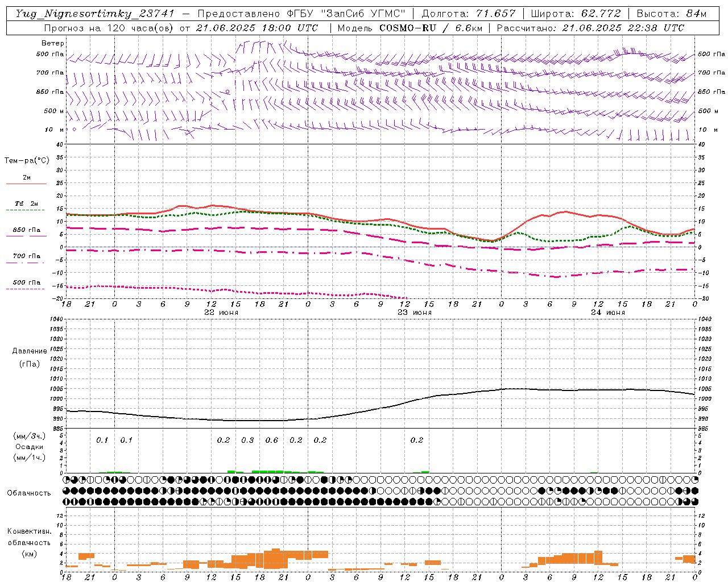Viewport: 728px width, 582px height.
Task: Click the 'Долгота: 71.657' value
Action: tap(469, 14)
